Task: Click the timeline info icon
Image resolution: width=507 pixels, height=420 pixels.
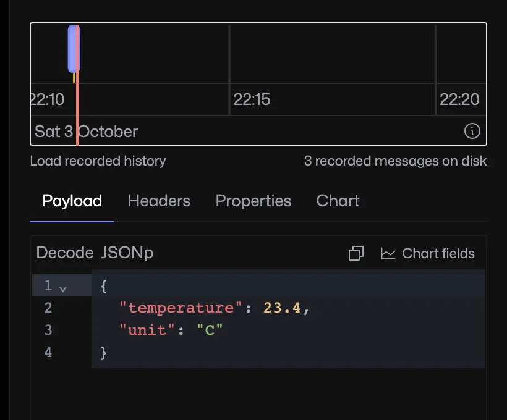Action: pyautogui.click(x=472, y=131)
